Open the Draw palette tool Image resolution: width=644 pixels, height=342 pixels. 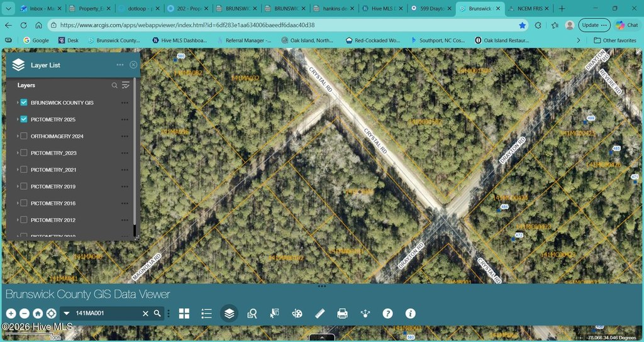click(x=297, y=313)
